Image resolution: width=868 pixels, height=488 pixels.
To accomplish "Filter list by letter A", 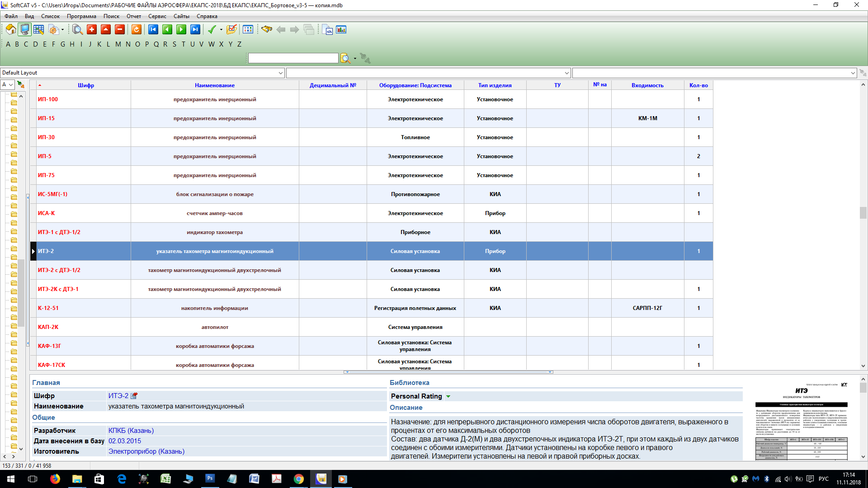I will 8,44.
